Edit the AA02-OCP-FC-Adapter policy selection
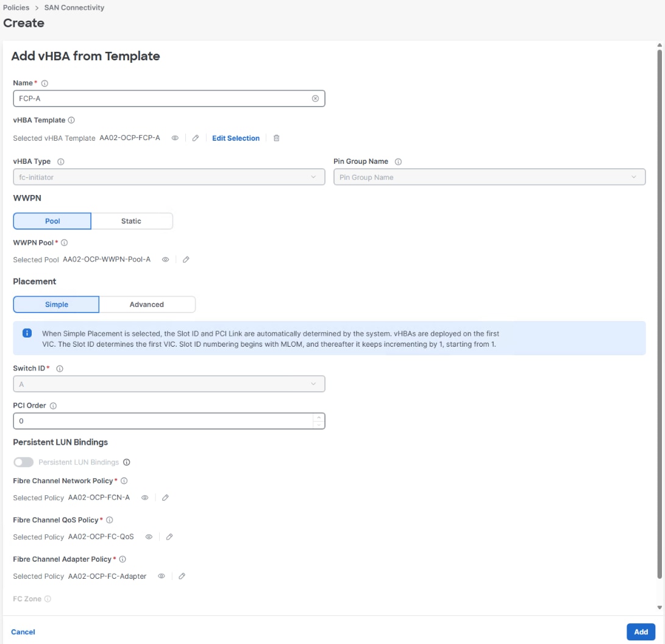This screenshot has height=644, width=665. (182, 576)
